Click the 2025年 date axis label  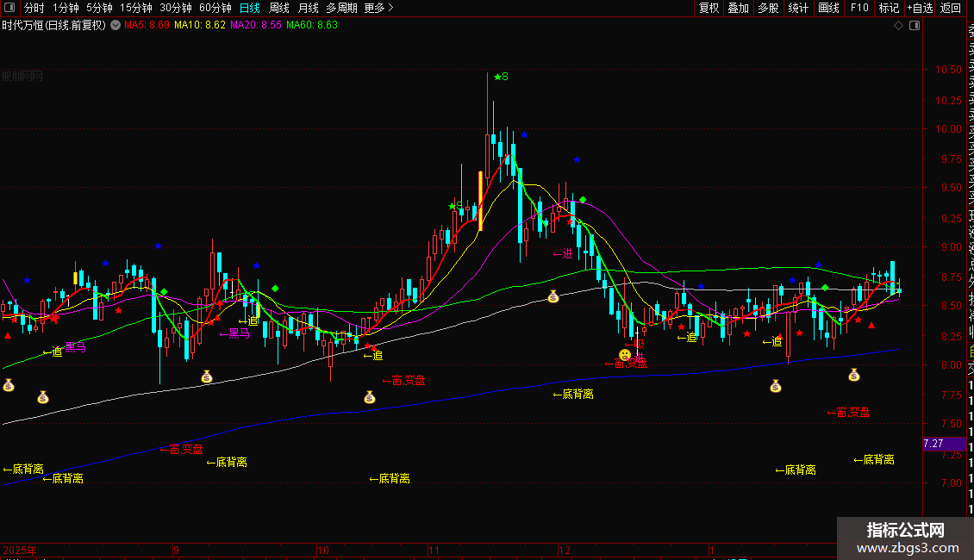pyautogui.click(x=19, y=550)
